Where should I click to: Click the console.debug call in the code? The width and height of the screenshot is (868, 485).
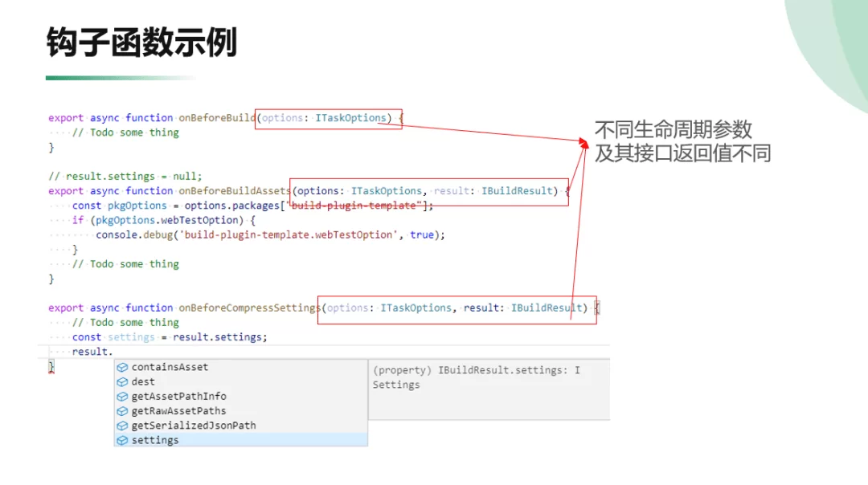[x=131, y=234]
